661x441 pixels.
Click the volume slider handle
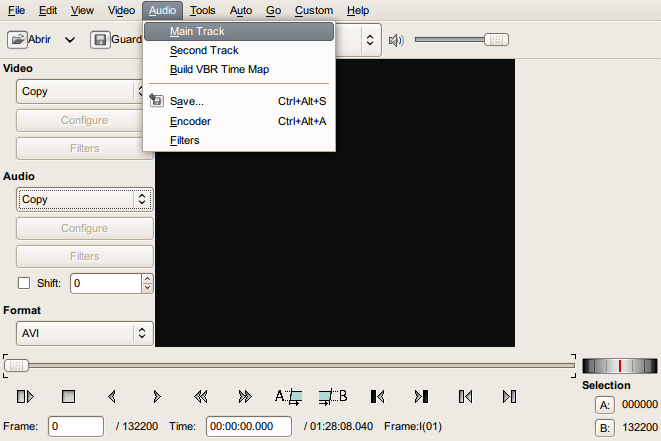click(x=495, y=40)
